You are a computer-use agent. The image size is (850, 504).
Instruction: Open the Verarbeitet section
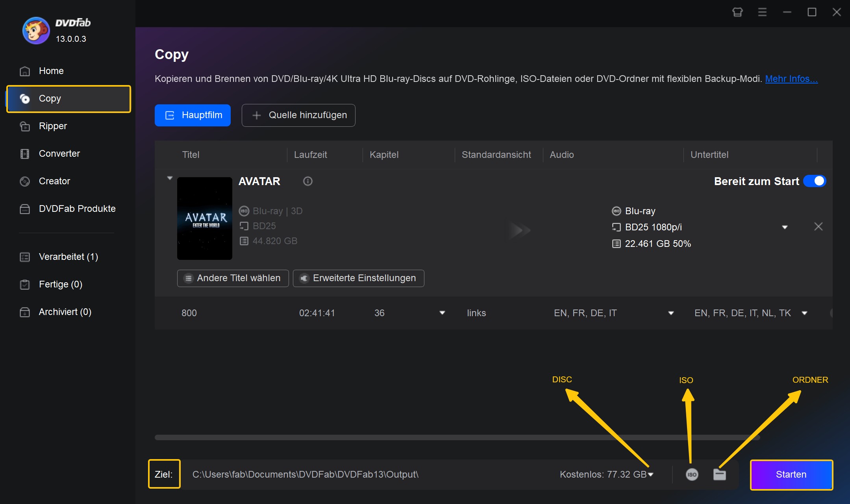(x=68, y=257)
